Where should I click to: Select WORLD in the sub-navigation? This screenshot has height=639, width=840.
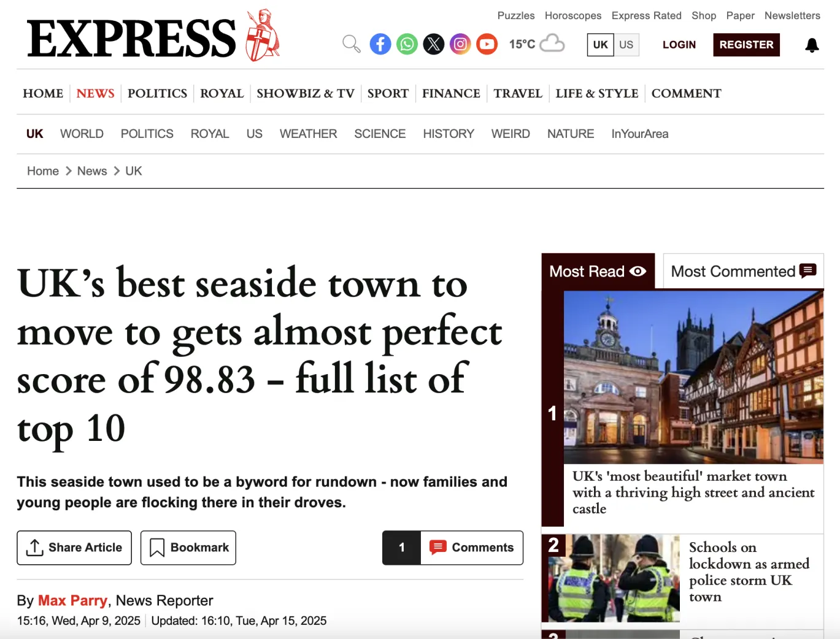(x=82, y=134)
